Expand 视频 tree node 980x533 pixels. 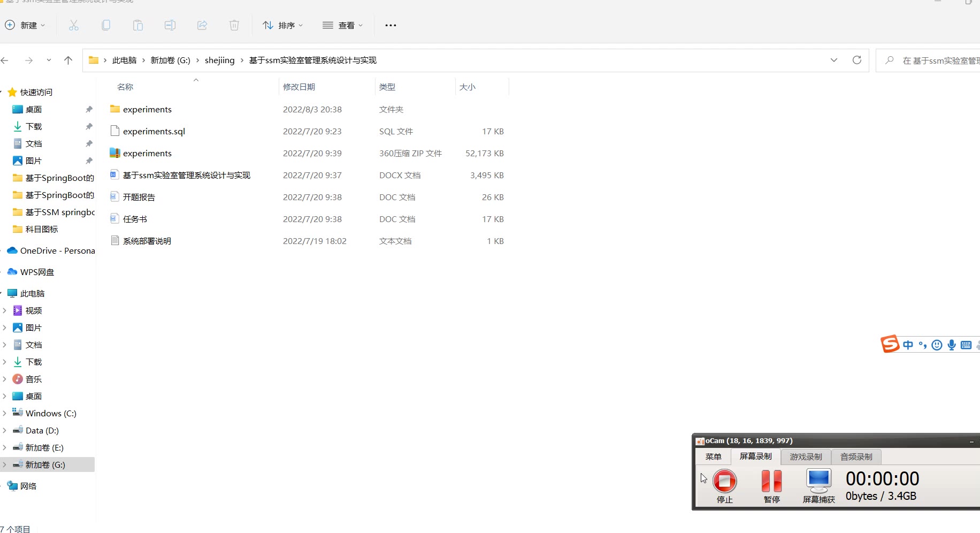(x=5, y=310)
